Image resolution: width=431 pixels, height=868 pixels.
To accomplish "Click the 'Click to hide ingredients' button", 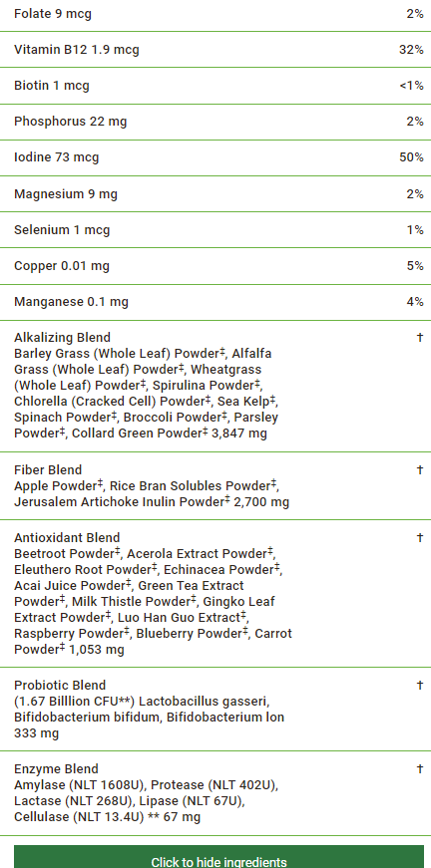I will [x=218, y=856].
